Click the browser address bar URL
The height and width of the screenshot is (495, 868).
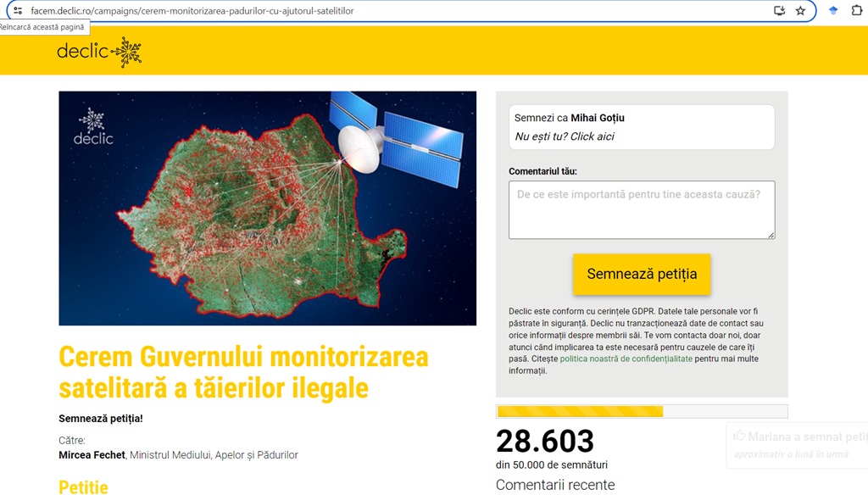[192, 10]
